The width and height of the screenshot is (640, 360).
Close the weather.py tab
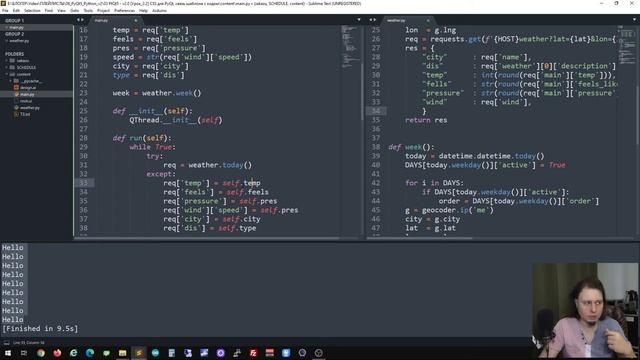click(x=428, y=20)
